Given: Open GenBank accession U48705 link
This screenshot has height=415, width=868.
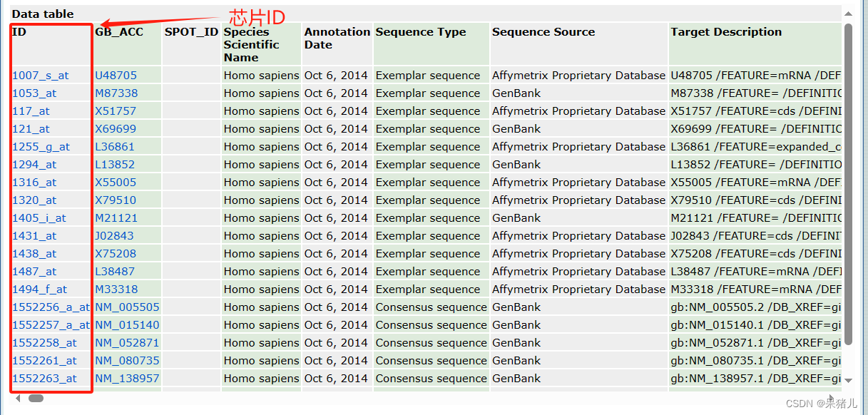Looking at the screenshot, I should click(116, 76).
